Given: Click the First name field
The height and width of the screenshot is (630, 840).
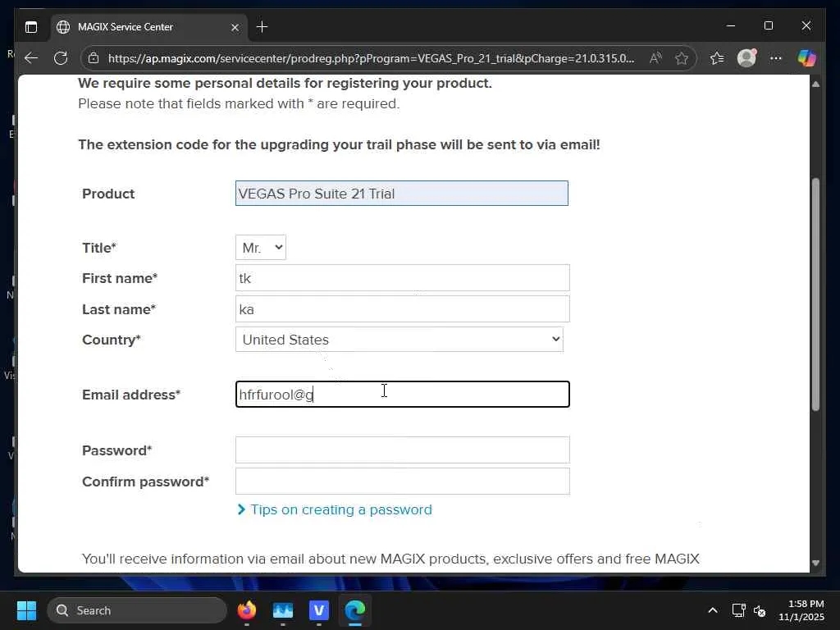Looking at the screenshot, I should tap(402, 278).
